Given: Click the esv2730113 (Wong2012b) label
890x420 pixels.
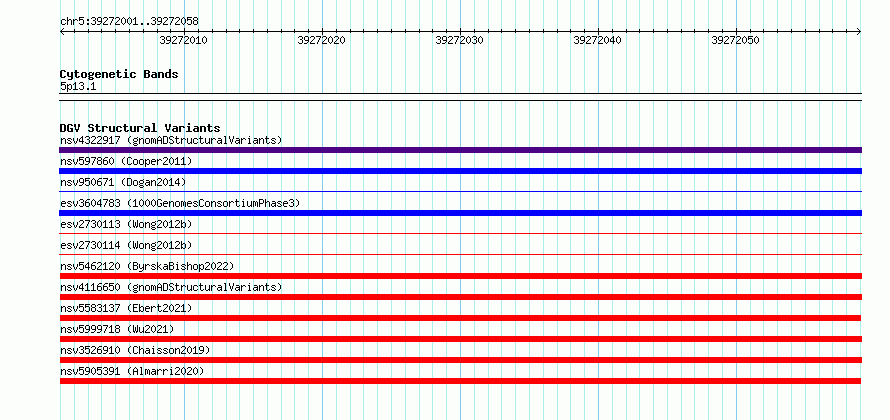Looking at the screenshot, I should (126, 224).
